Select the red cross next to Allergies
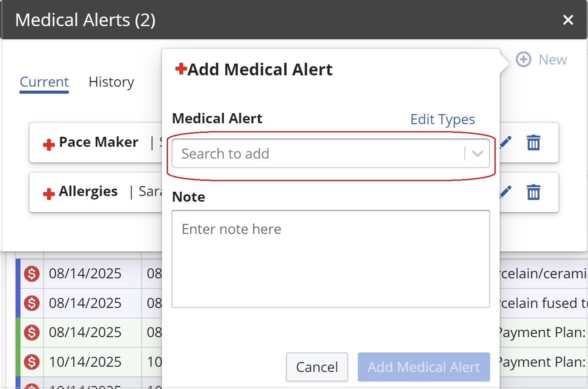588x389 pixels. [48, 193]
